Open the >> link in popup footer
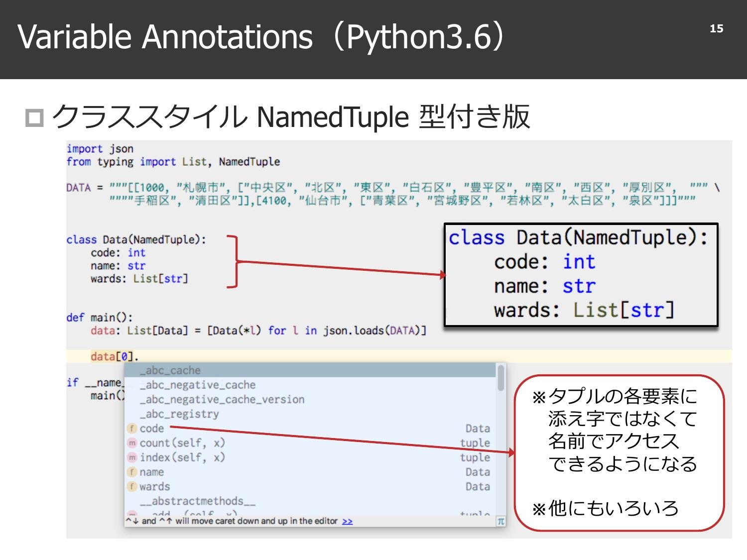Screen dimensions: 747x560 (x=348, y=521)
